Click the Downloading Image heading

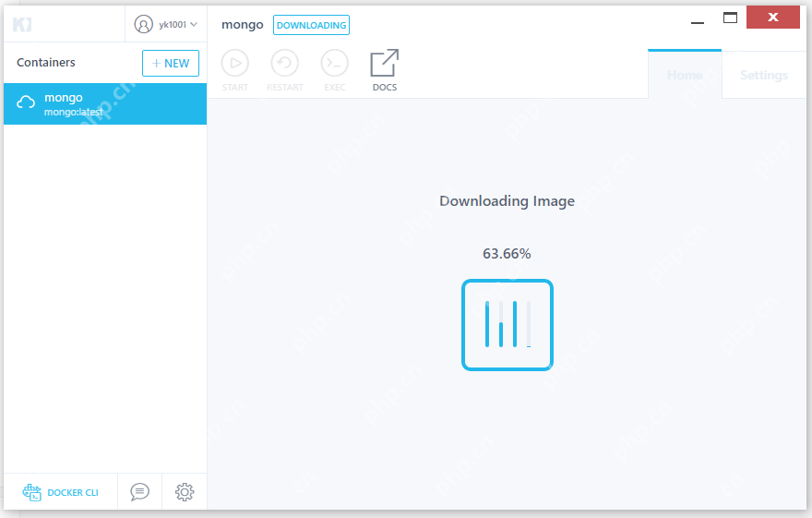(507, 201)
